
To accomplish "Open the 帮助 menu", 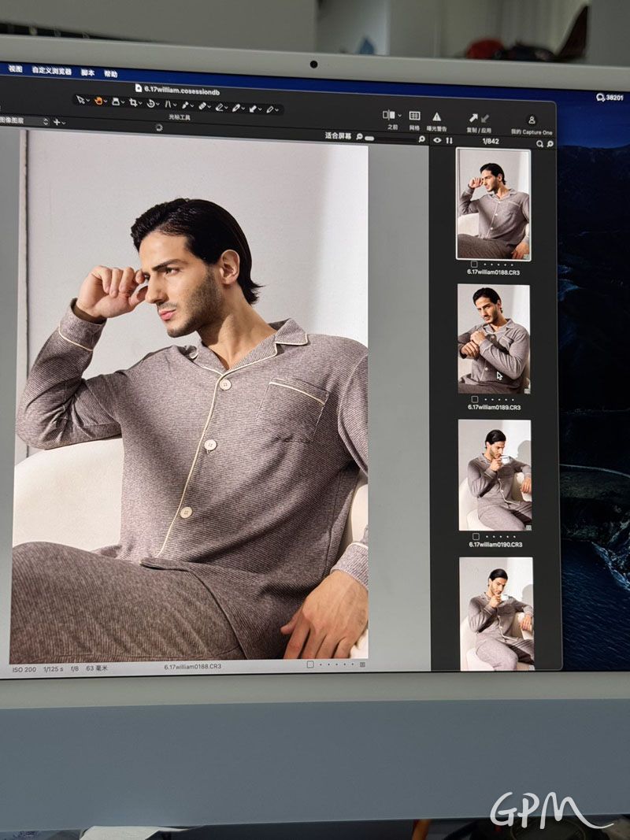I will pyautogui.click(x=111, y=74).
